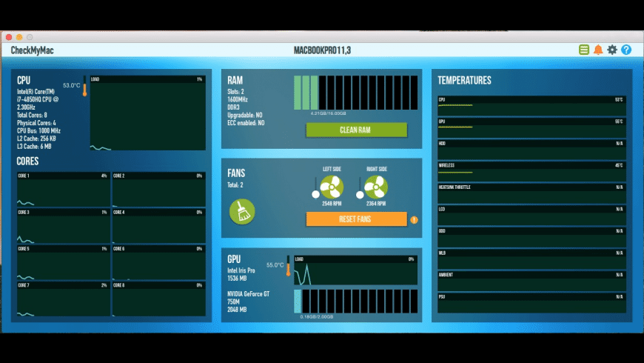Select the Core 3 graph
Screen dimensions: 644x363
(63, 226)
